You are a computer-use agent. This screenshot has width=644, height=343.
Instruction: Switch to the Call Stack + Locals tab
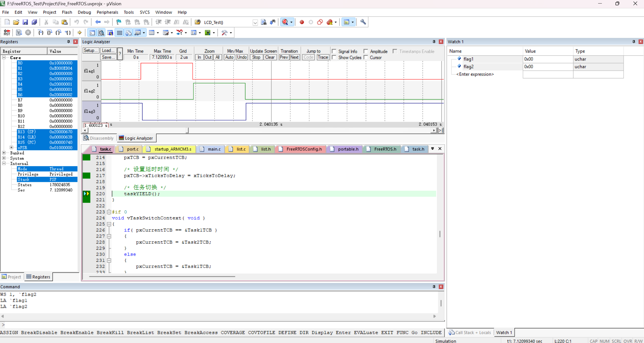[470, 332]
